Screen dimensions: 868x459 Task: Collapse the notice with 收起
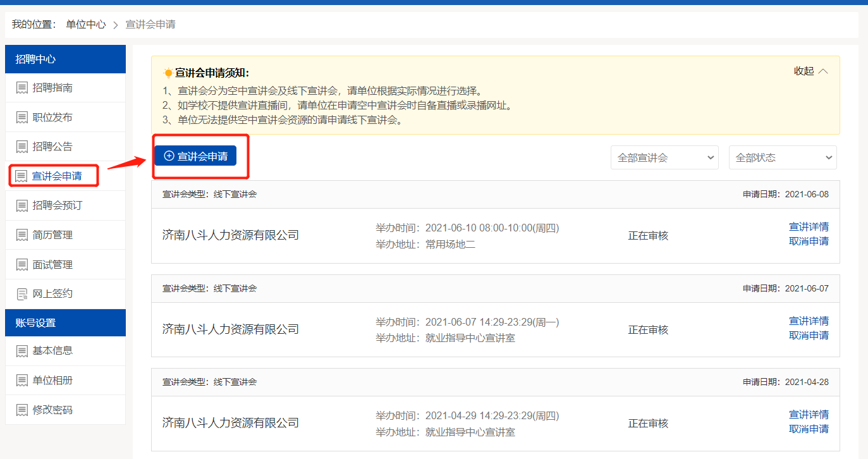(804, 71)
